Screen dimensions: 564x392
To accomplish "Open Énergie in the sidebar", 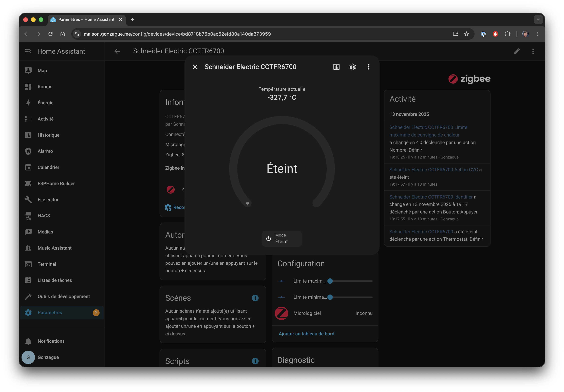I will 45,103.
